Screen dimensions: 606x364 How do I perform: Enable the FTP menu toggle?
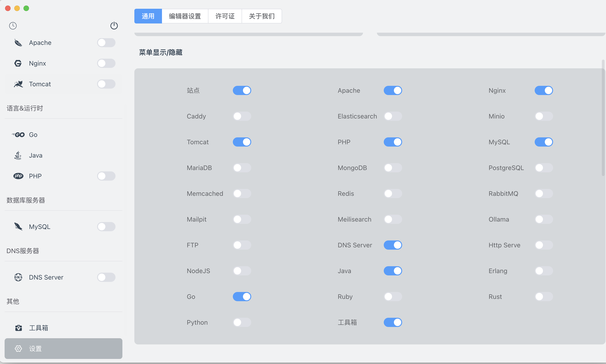click(242, 245)
